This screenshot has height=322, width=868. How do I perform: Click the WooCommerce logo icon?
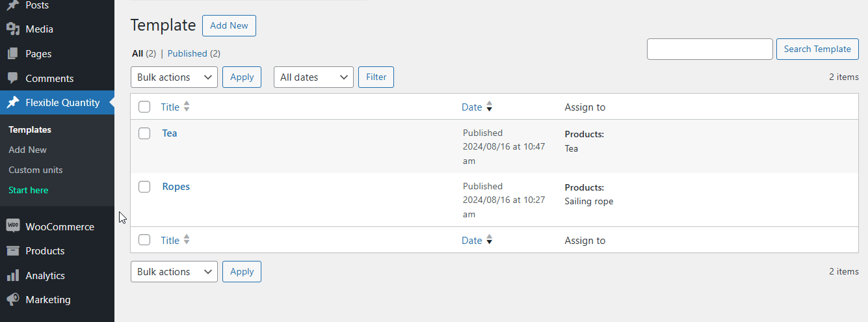(13, 226)
